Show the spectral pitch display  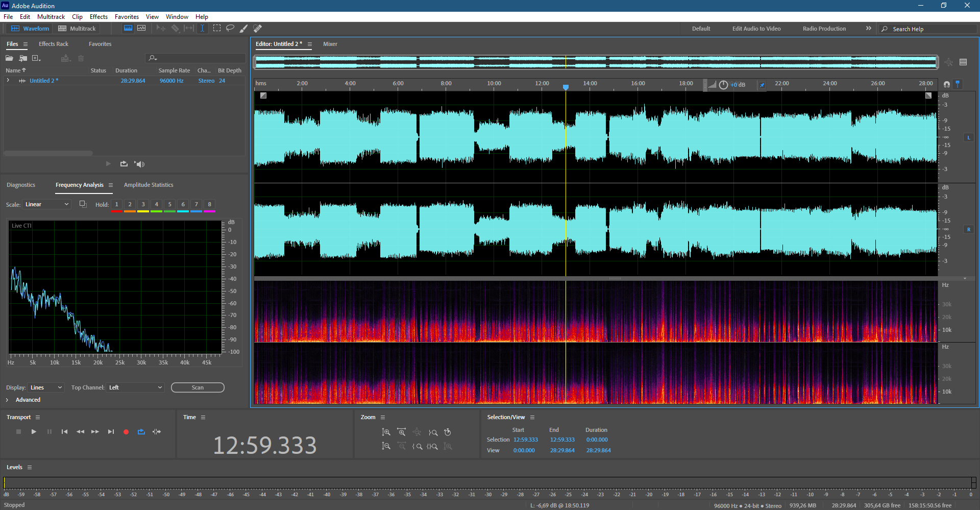point(141,29)
